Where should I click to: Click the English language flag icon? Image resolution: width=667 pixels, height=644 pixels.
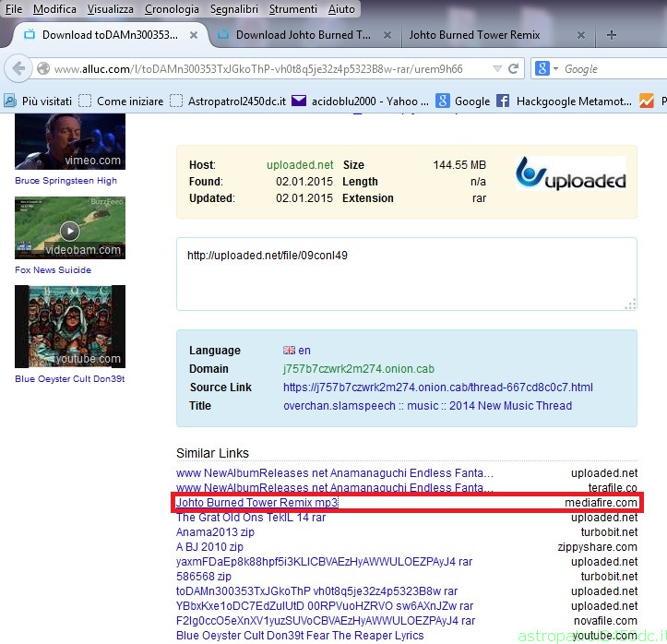290,350
